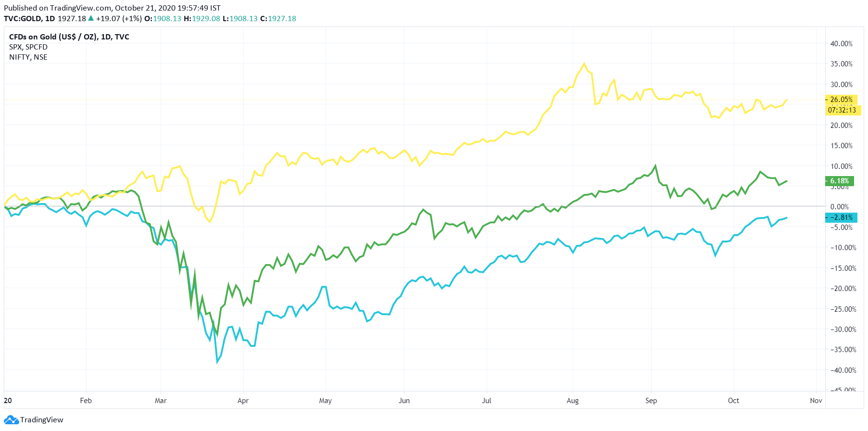
Task: Click the 40.00% tick on price scale
Action: coord(842,44)
